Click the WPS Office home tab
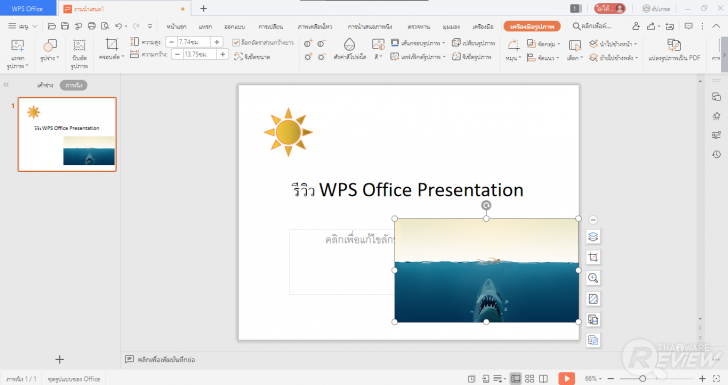The width and height of the screenshot is (728, 385). [x=27, y=8]
